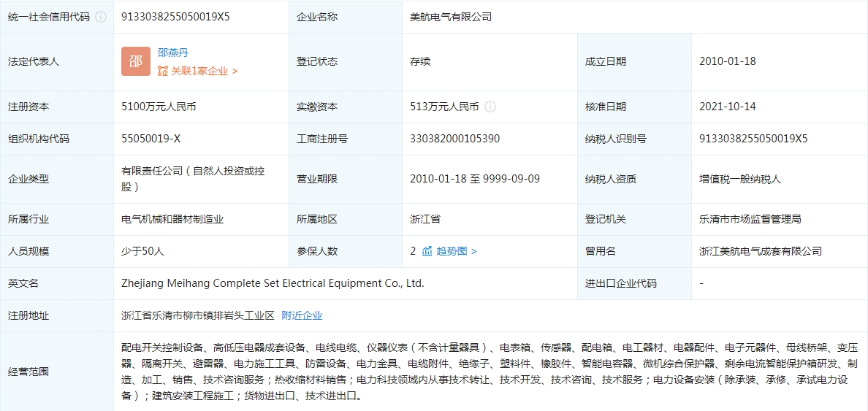The width and height of the screenshot is (868, 411).
Task: Open legal representative 邵燕丹's profile link
Action: tap(173, 53)
